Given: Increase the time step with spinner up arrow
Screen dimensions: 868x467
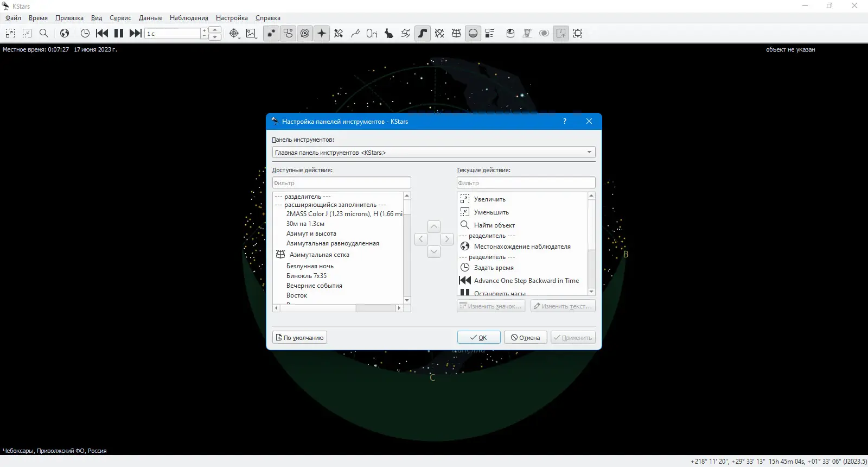Looking at the screenshot, I should click(215, 30).
